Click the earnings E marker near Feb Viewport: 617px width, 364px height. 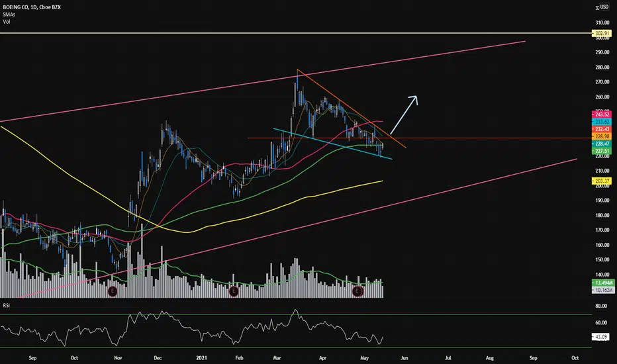[x=234, y=291]
